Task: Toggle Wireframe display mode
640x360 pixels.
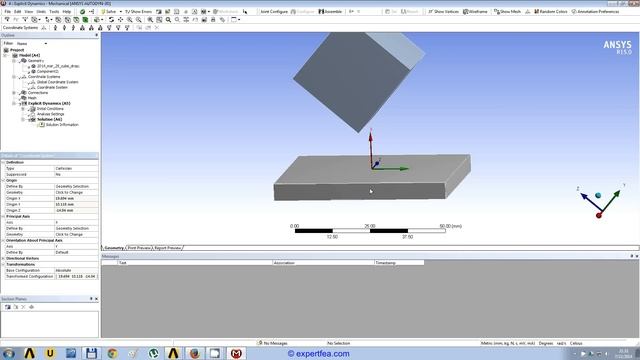Action: click(x=476, y=11)
